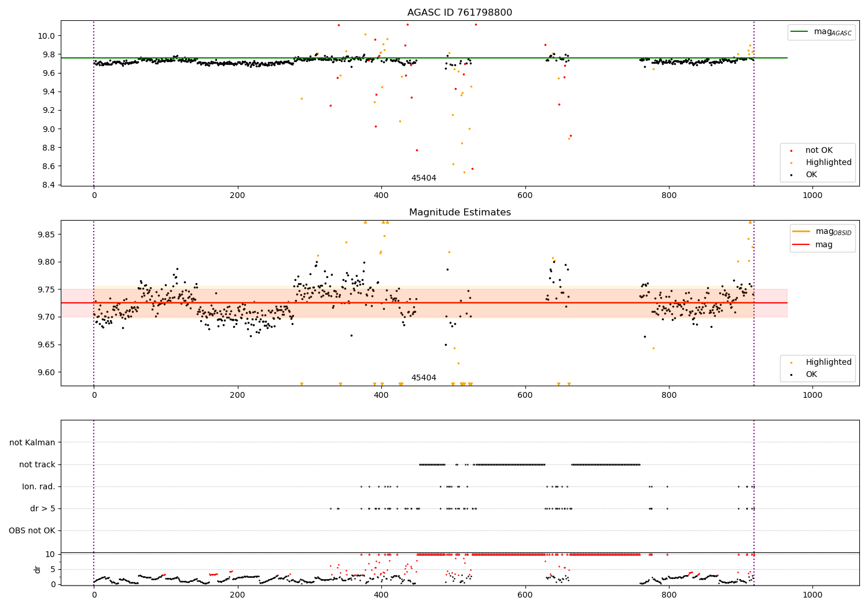The width and height of the screenshot is (868, 608).
Task: Click the orange line sample beside mag OBSID legend
Action: pos(800,232)
